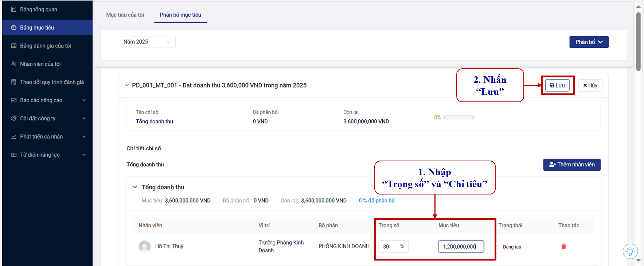Open the Năm 2025 year dropdown
The height and width of the screenshot is (266, 644).
147,42
